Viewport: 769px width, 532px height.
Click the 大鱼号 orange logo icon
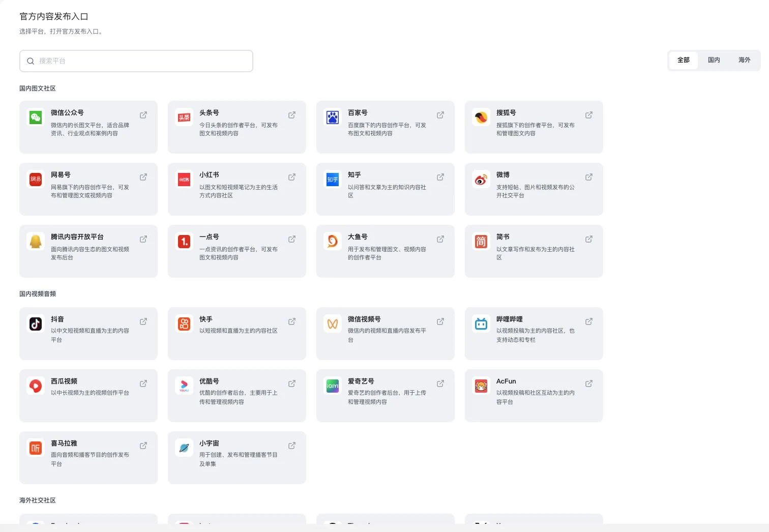point(333,242)
